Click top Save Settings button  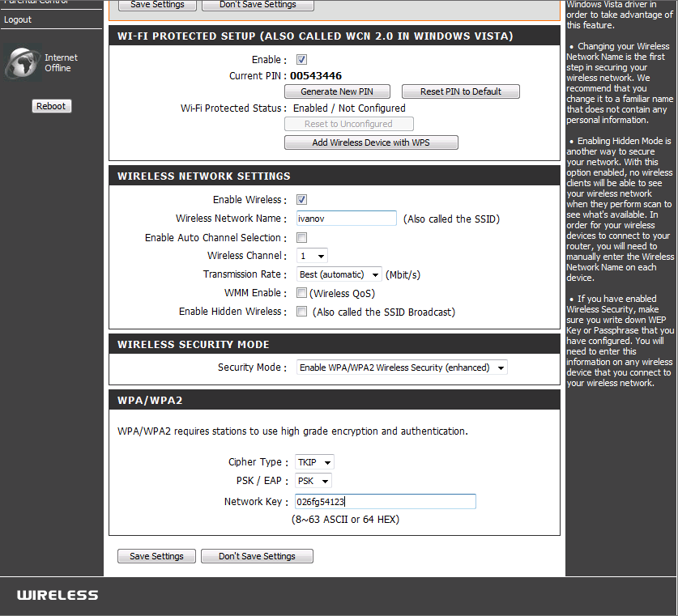pyautogui.click(x=157, y=5)
